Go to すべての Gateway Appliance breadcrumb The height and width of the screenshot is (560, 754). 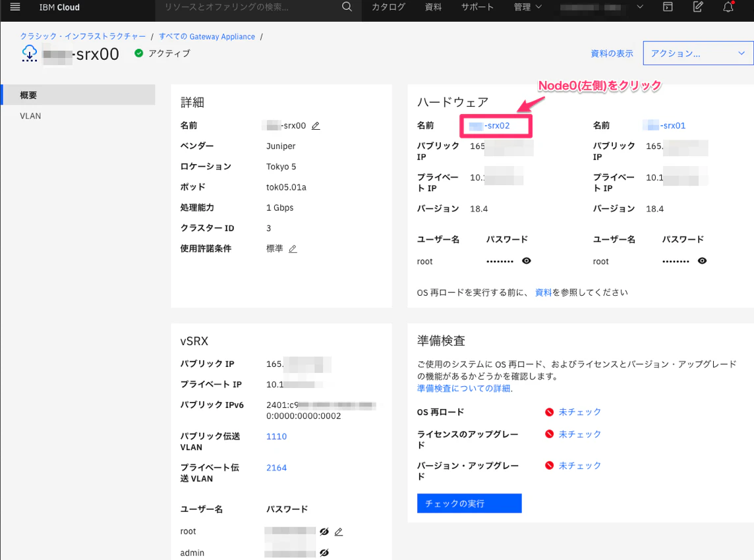pos(207,36)
